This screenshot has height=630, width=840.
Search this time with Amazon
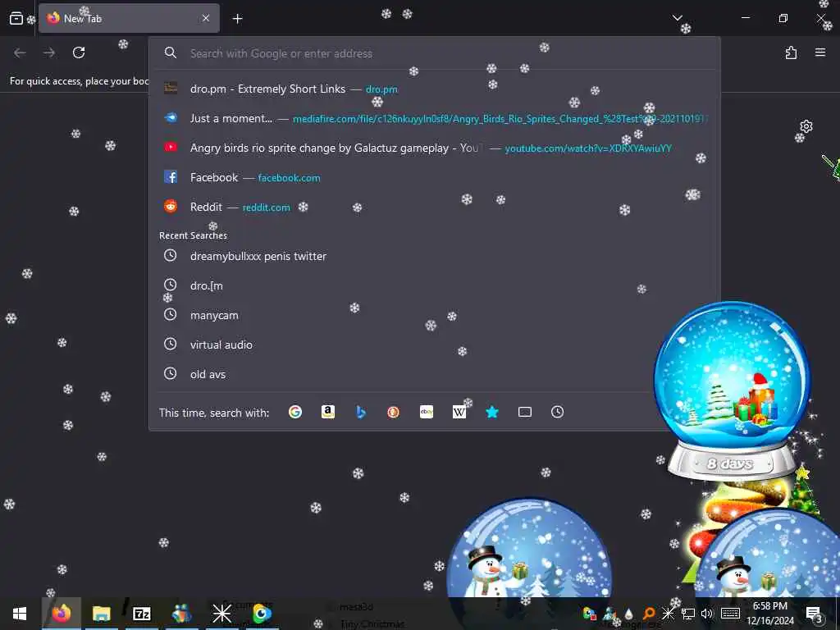[328, 412]
